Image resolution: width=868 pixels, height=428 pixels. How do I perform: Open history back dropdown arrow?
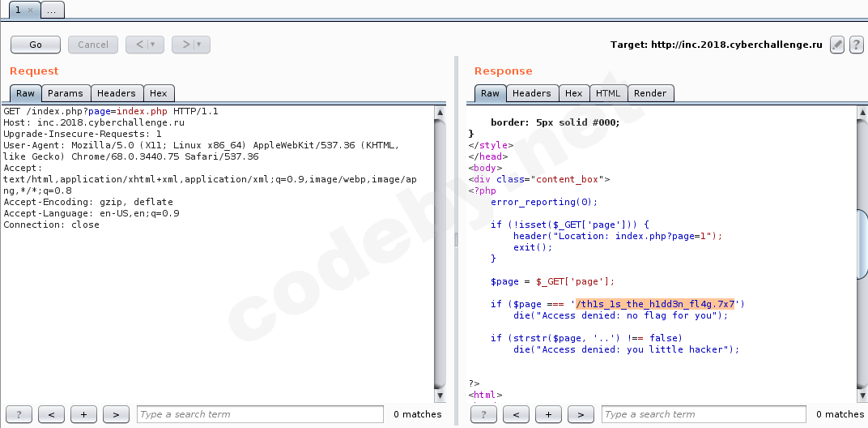(x=153, y=45)
